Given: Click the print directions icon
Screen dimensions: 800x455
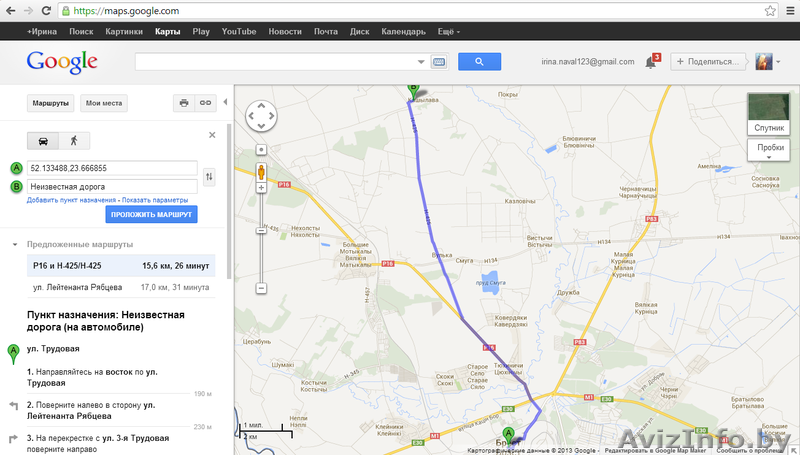Looking at the screenshot, I should [183, 102].
